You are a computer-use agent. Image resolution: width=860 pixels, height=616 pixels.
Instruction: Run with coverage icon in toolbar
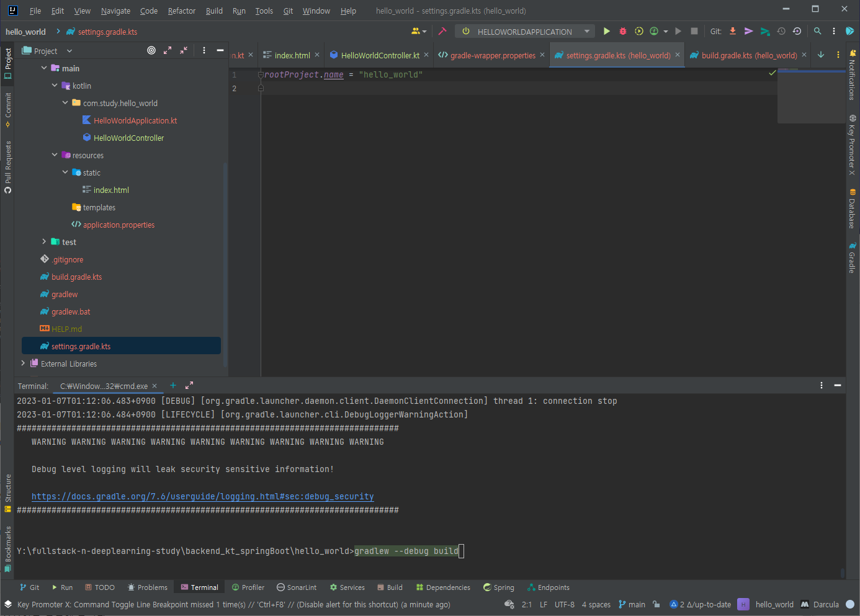pyautogui.click(x=639, y=31)
